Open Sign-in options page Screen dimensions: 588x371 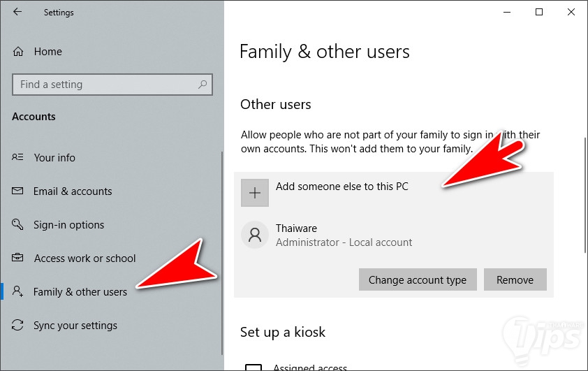click(68, 225)
